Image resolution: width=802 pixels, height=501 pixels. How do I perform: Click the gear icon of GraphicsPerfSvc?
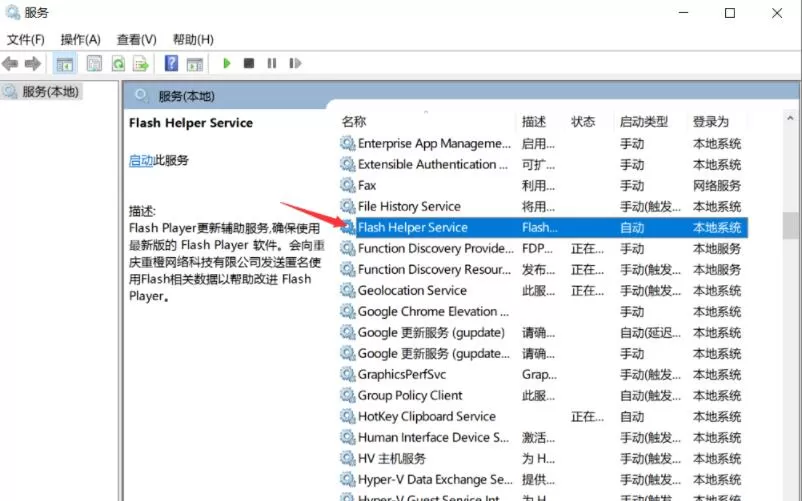(x=348, y=374)
